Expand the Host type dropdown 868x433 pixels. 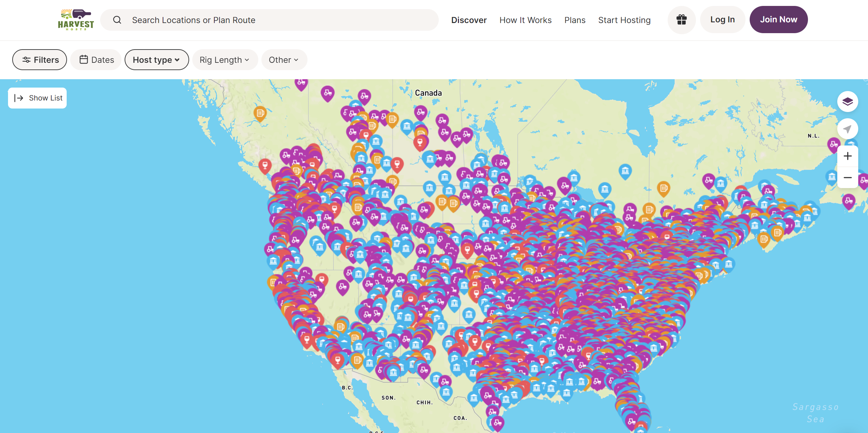pyautogui.click(x=157, y=60)
